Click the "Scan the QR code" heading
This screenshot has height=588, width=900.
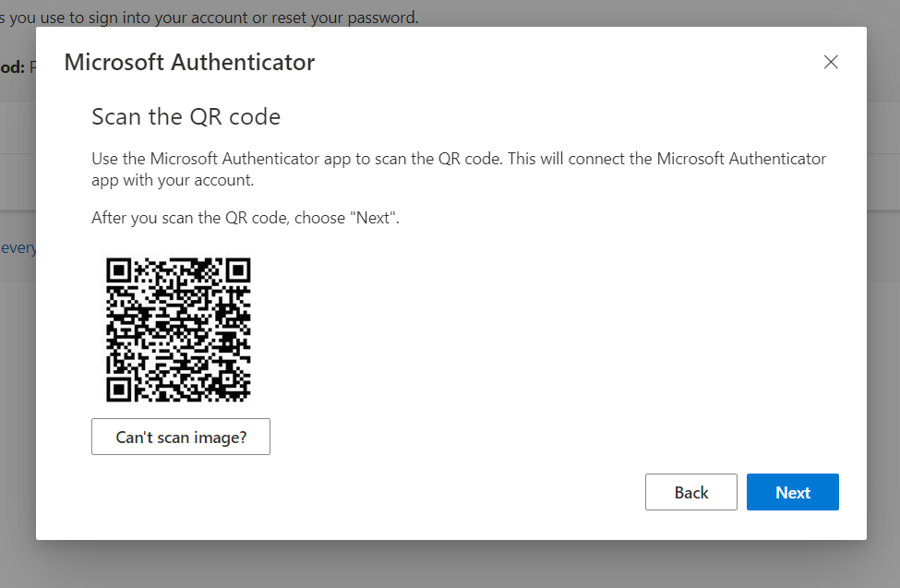(186, 116)
